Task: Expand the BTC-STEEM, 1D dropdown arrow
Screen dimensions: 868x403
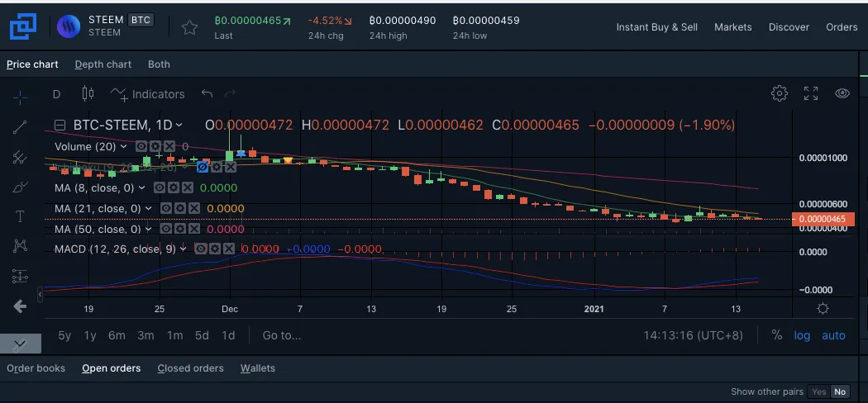Action: pyautogui.click(x=179, y=126)
